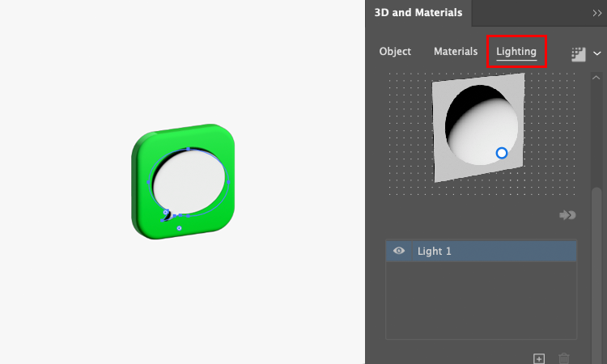
Task: Click the blue light position handle on sphere
Action: 502,153
